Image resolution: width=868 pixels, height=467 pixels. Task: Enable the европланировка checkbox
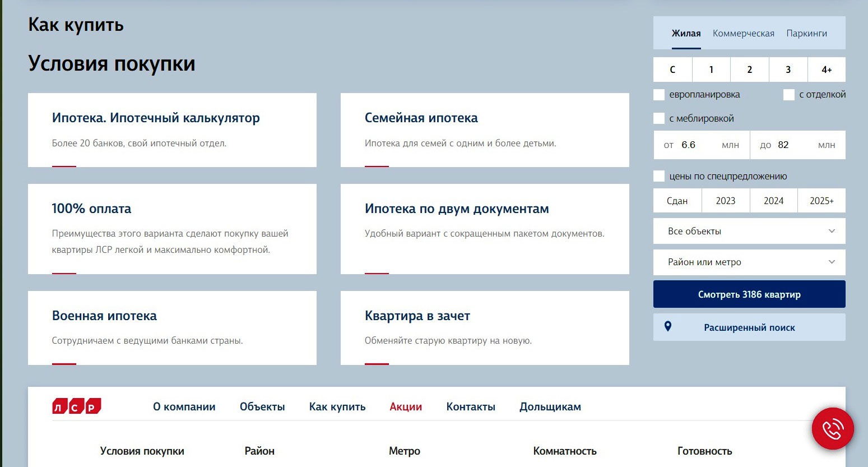(659, 95)
